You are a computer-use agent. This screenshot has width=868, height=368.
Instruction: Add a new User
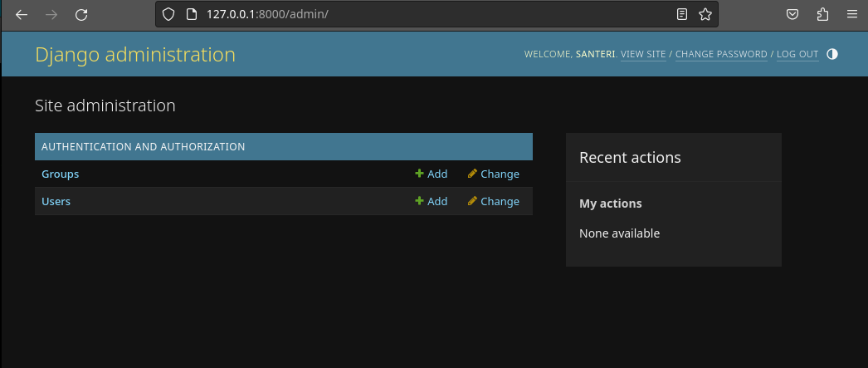tap(432, 201)
